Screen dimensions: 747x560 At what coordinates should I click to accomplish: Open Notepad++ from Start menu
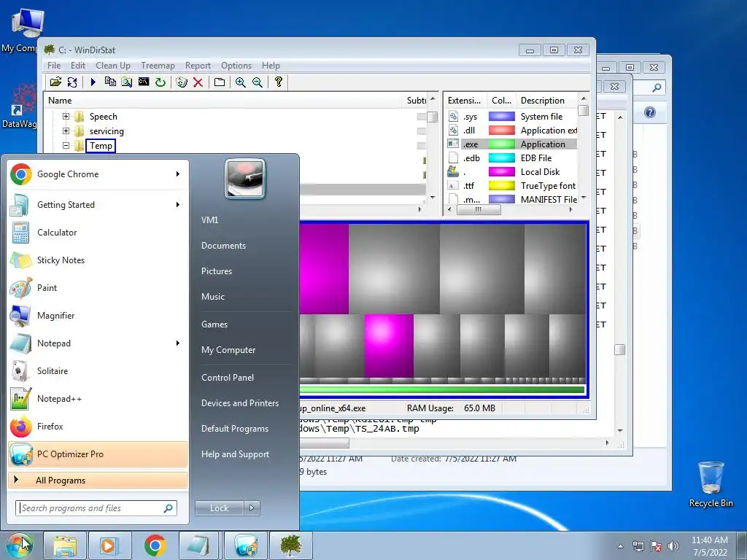coord(98,399)
